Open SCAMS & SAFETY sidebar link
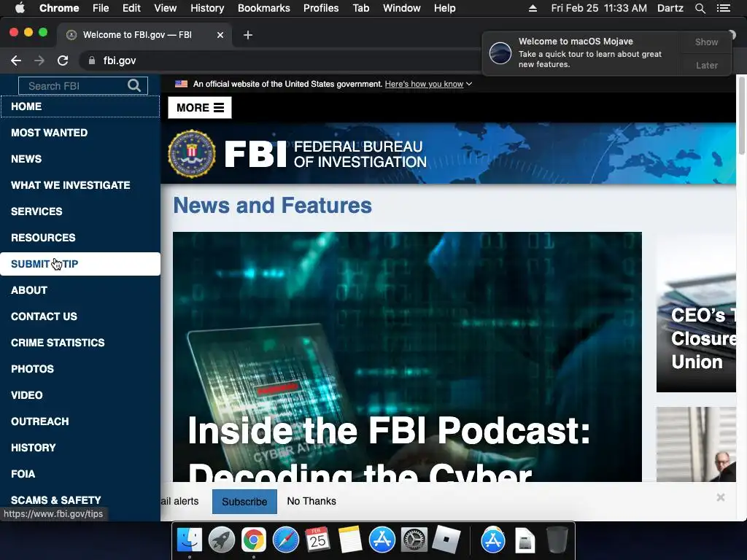This screenshot has width=747, height=560. tap(80, 500)
